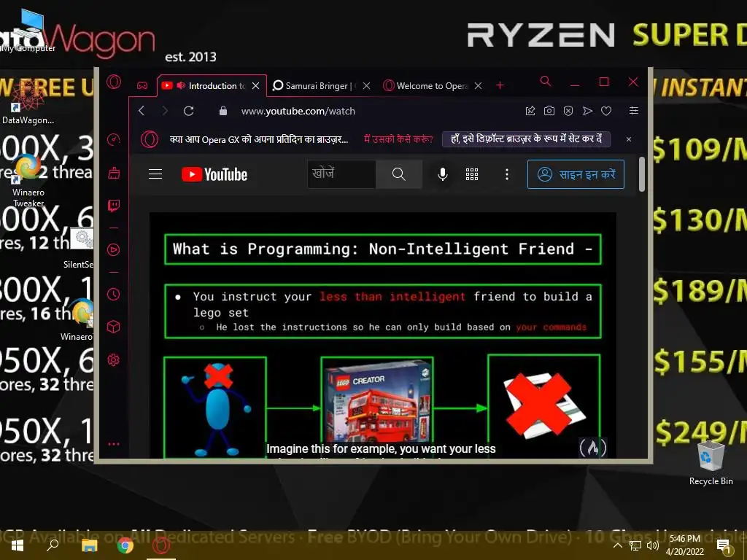Open network tray icon

coord(635,545)
